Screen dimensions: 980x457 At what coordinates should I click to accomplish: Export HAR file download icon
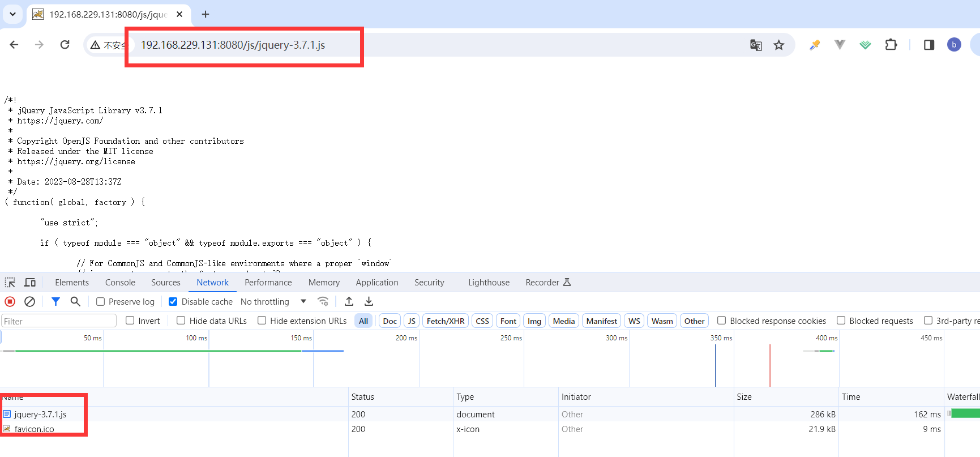369,301
